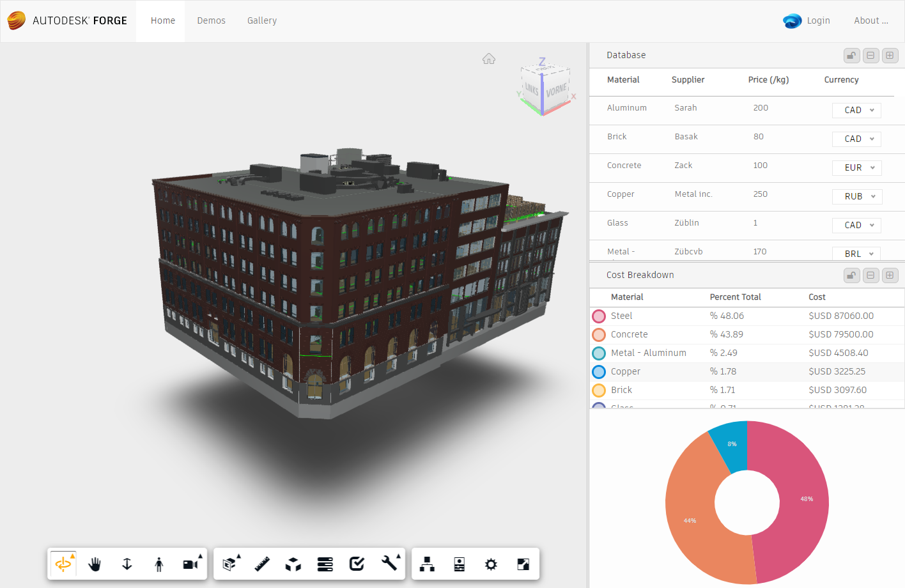
Task: Change Concrete currency from EUR dropdown
Action: click(856, 167)
